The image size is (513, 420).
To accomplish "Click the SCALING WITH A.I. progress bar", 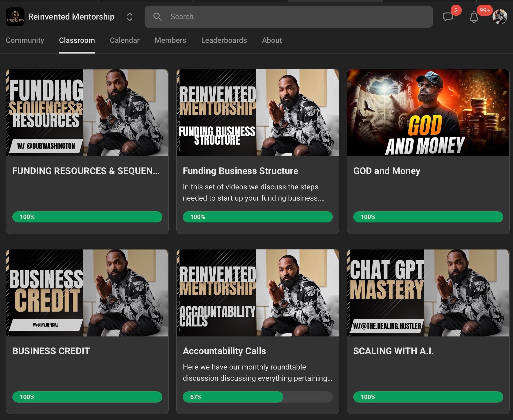I will [428, 397].
